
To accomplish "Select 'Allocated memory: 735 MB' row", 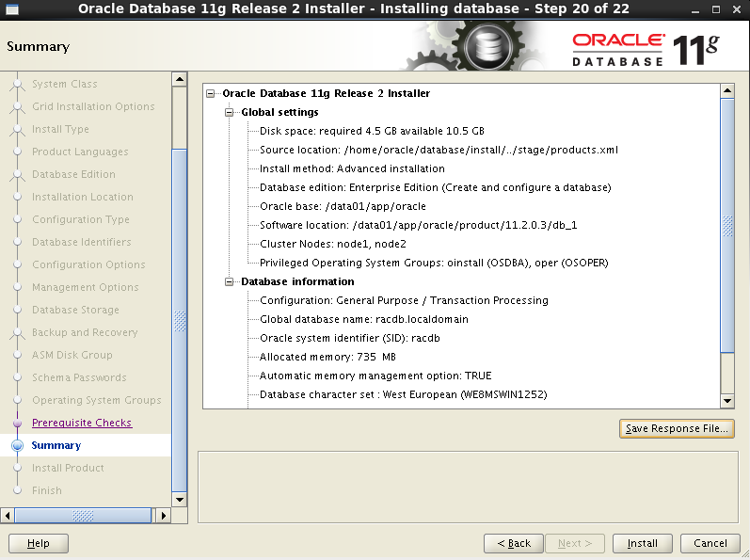I will click(x=327, y=357).
